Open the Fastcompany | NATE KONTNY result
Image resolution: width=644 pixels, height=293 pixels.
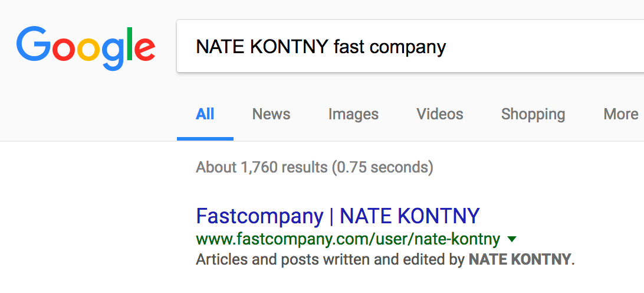point(338,216)
